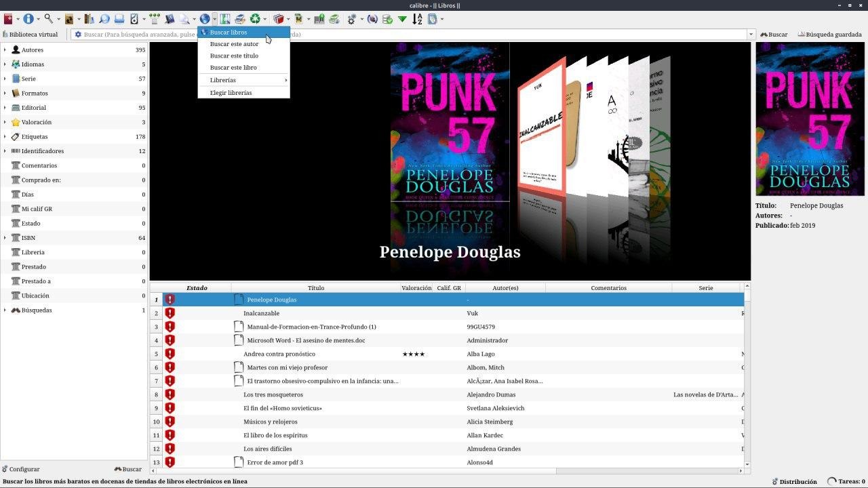This screenshot has height=488, width=868.
Task: Open Configurar at the sidebar bottom
Action: point(21,469)
